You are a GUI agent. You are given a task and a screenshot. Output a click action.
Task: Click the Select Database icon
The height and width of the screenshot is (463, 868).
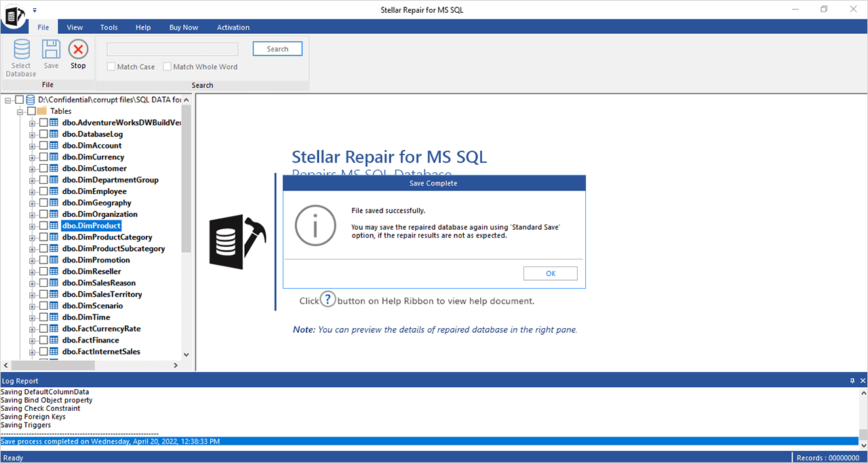click(21, 49)
